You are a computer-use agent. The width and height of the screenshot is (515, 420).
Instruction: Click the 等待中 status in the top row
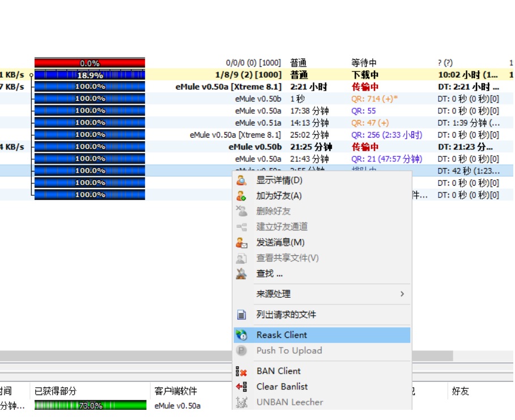(x=364, y=63)
